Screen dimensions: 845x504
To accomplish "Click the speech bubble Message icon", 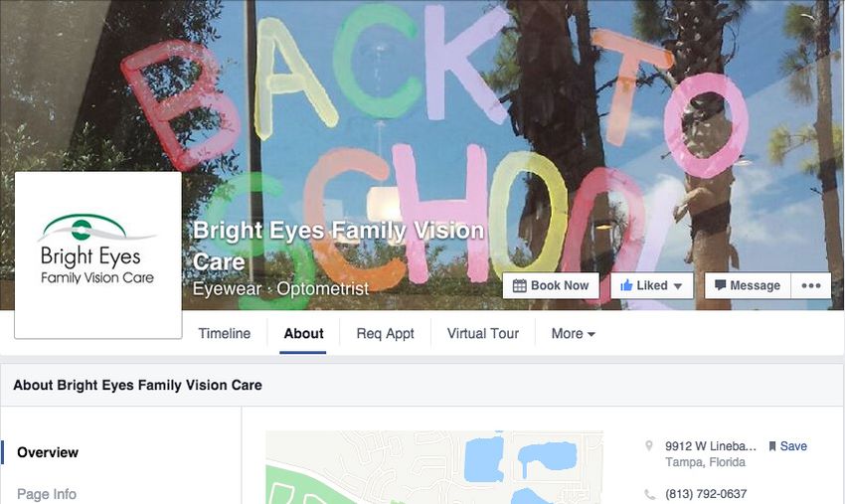I will (x=720, y=285).
